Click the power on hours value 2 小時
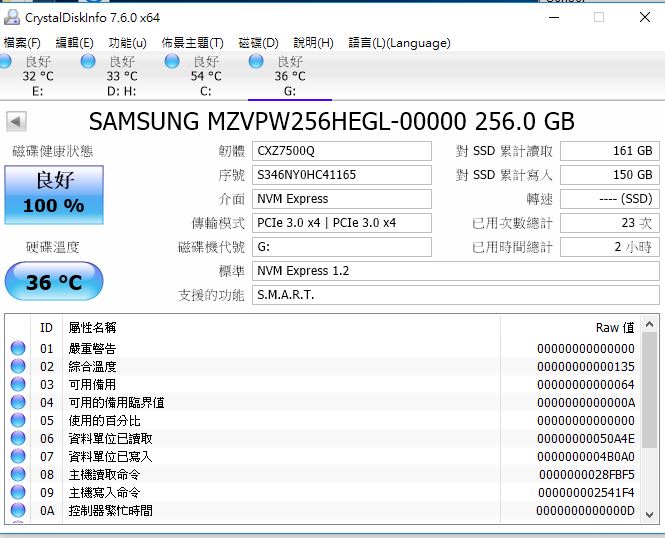Image resolution: width=665 pixels, height=538 pixels. point(610,247)
